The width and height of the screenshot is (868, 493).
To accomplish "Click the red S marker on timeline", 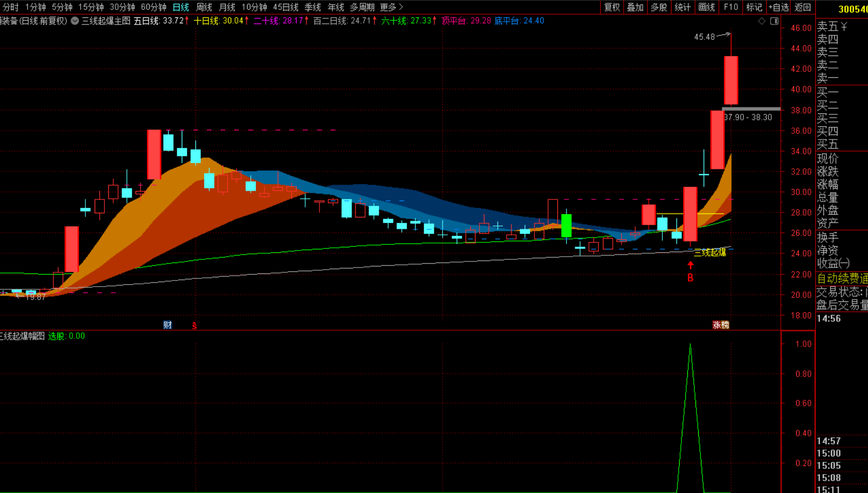I will [x=194, y=325].
